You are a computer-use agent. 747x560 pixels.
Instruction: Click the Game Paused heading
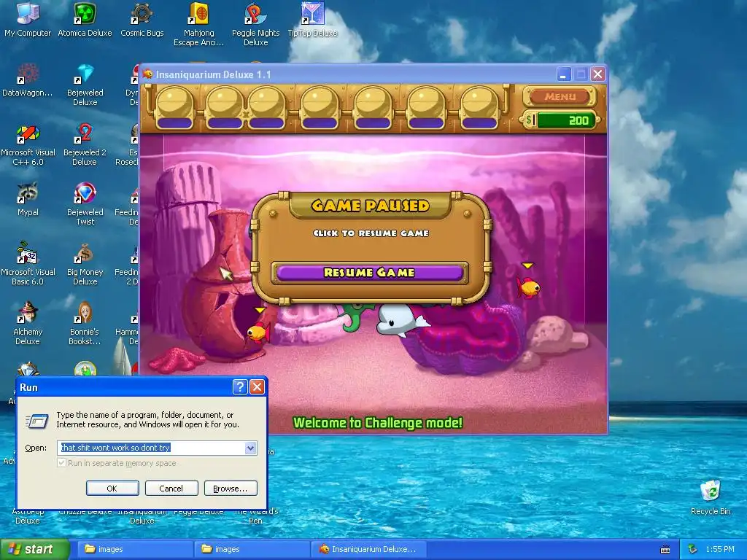[370, 205]
